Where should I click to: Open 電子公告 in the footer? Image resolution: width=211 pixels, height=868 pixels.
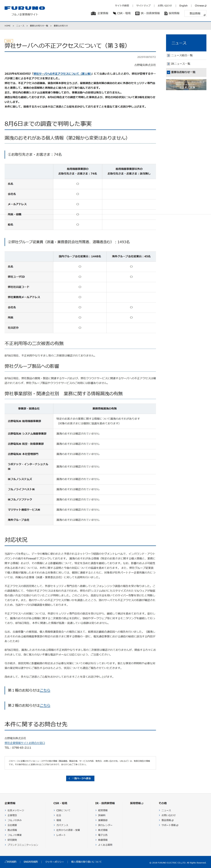pyautogui.click(x=103, y=835)
